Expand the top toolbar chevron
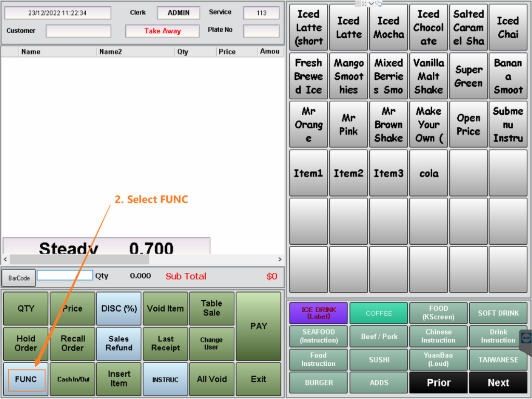 click(372, 4)
